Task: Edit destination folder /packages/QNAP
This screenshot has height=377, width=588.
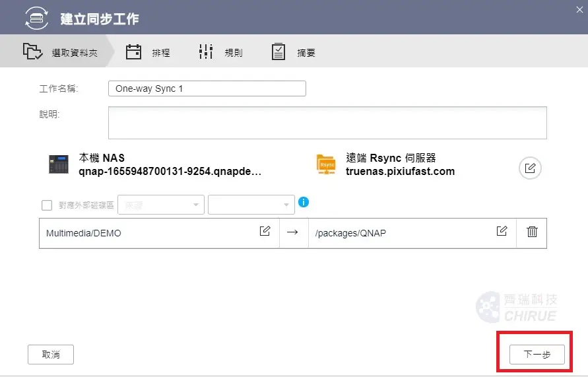Action: pos(502,230)
